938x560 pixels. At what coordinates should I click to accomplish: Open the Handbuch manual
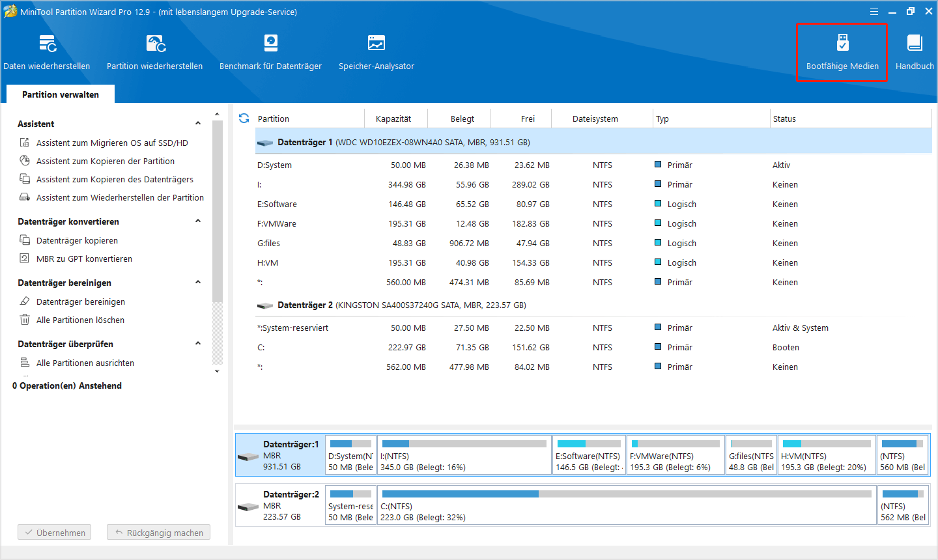(915, 52)
